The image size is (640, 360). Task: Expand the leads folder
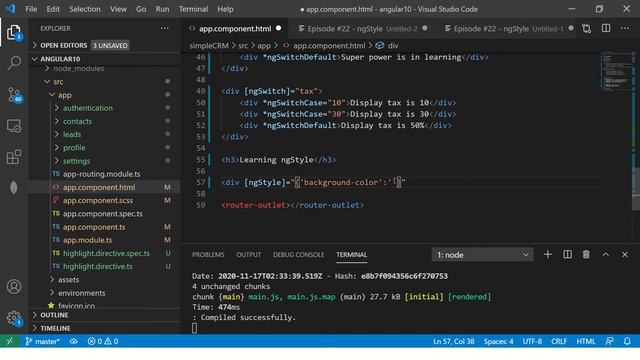[x=71, y=134]
